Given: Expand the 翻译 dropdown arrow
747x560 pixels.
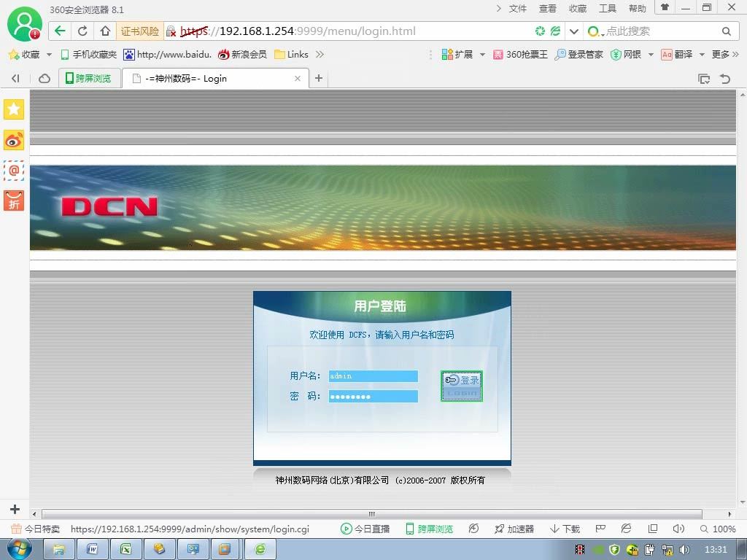Looking at the screenshot, I should click(702, 55).
